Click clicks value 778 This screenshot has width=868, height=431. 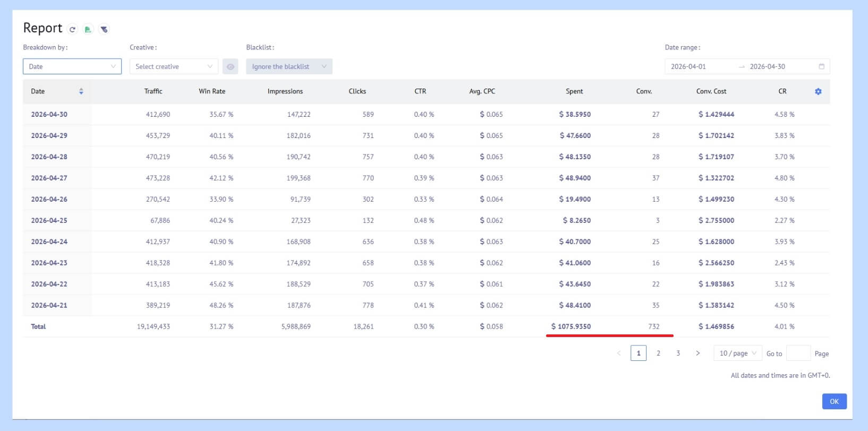pyautogui.click(x=368, y=305)
